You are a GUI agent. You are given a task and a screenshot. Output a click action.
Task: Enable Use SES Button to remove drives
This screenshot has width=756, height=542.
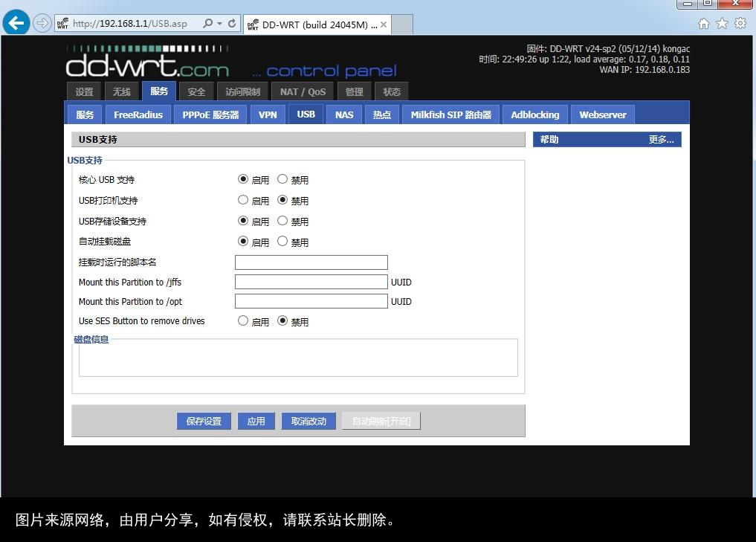pos(243,320)
